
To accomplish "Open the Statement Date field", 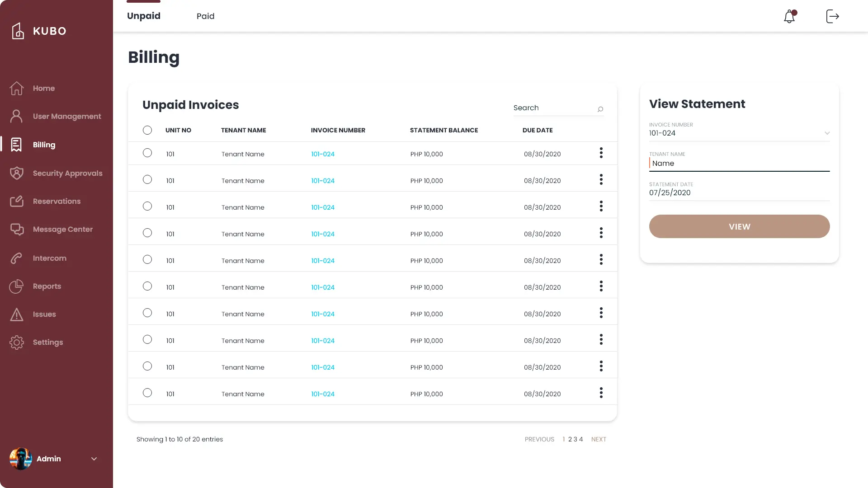I will 739,192.
